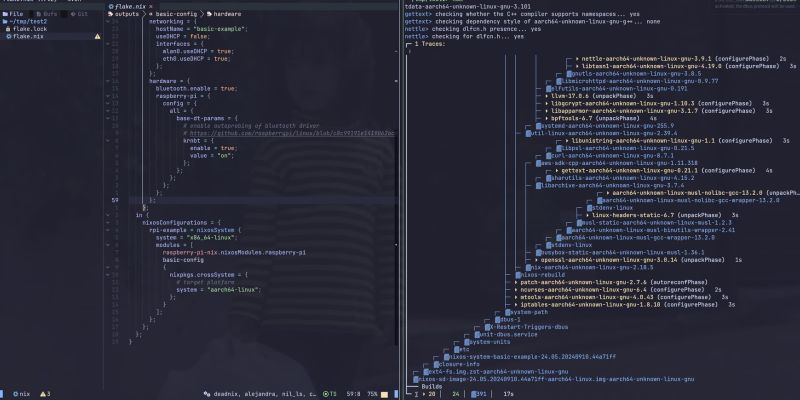This screenshot has height=400, width=800.
Task: Click raspberry-pi-nix.nixosModules.raspberry-pi in code
Action: click(x=234, y=253)
